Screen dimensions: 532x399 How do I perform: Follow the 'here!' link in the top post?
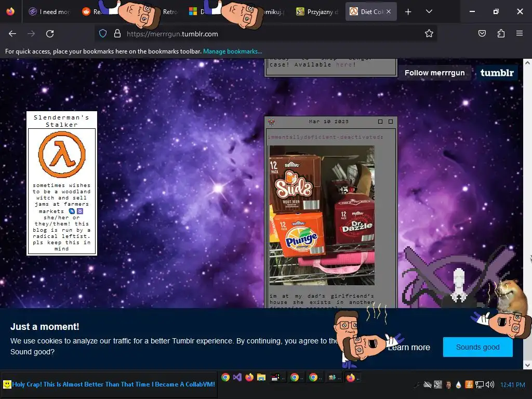345,64
